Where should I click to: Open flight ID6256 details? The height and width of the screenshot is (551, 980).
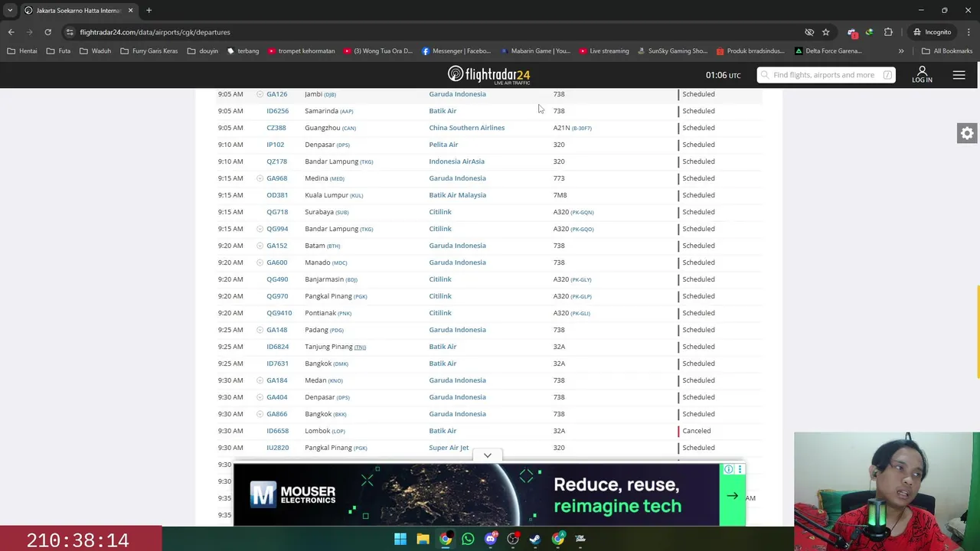tap(277, 111)
